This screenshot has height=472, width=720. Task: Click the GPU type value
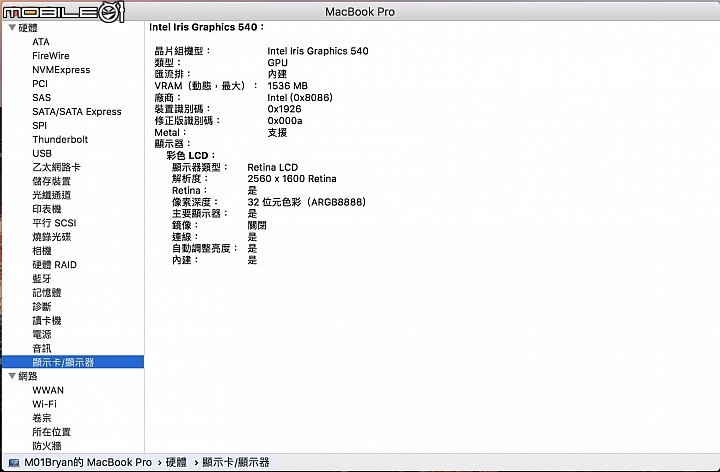pos(277,62)
